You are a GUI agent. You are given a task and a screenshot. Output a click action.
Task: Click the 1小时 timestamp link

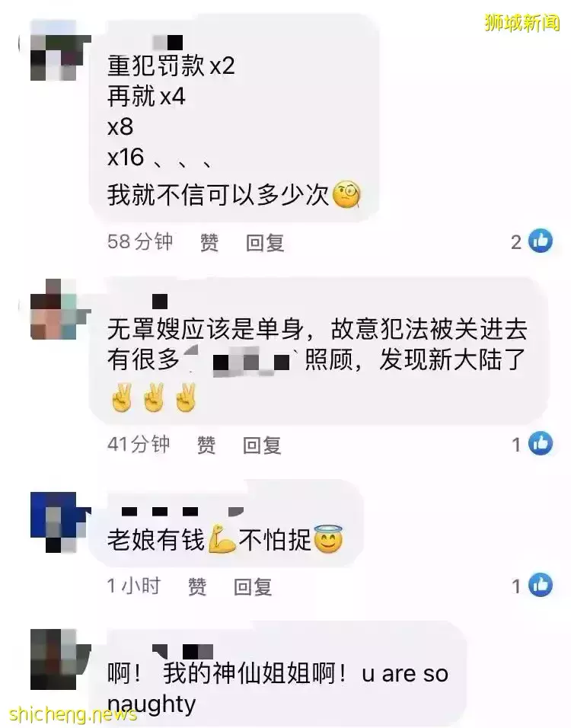point(134,586)
